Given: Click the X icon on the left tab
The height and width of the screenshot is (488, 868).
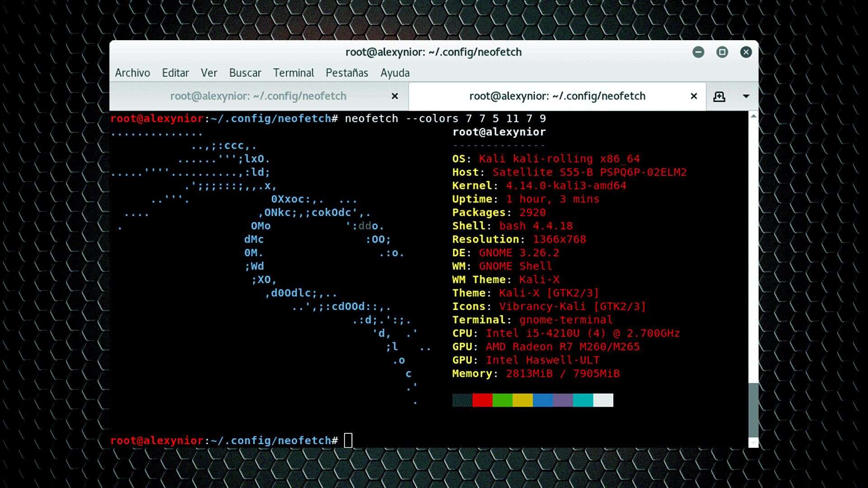Looking at the screenshot, I should tap(395, 96).
